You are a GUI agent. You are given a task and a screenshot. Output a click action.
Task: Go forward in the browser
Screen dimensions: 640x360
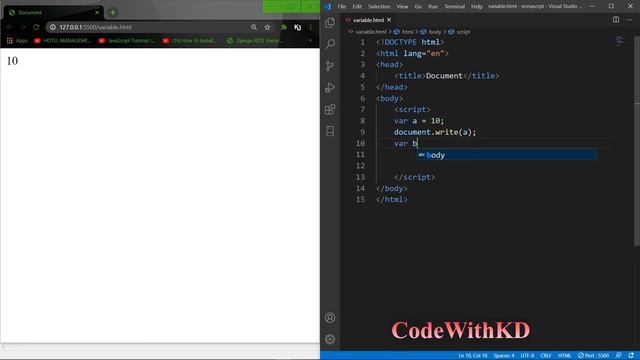point(23,27)
